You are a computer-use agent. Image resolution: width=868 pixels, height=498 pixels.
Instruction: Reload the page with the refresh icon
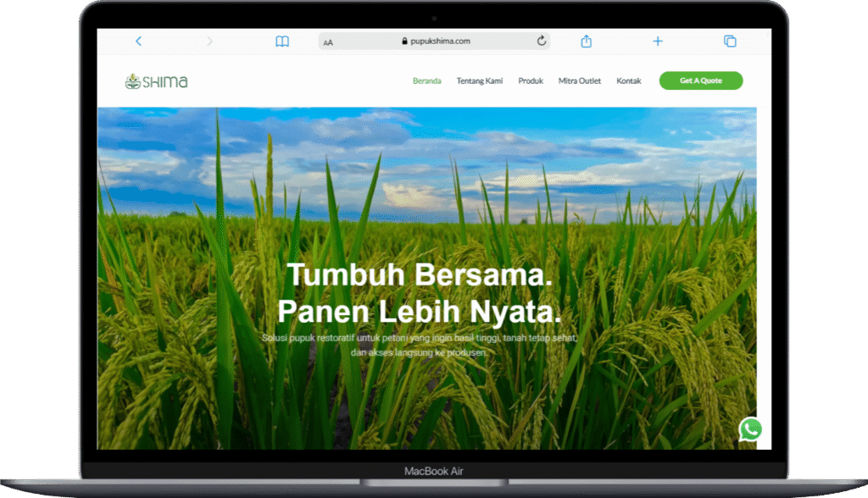[x=542, y=41]
